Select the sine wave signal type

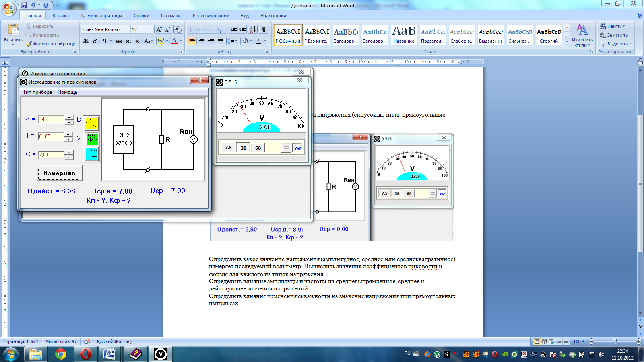(92, 123)
